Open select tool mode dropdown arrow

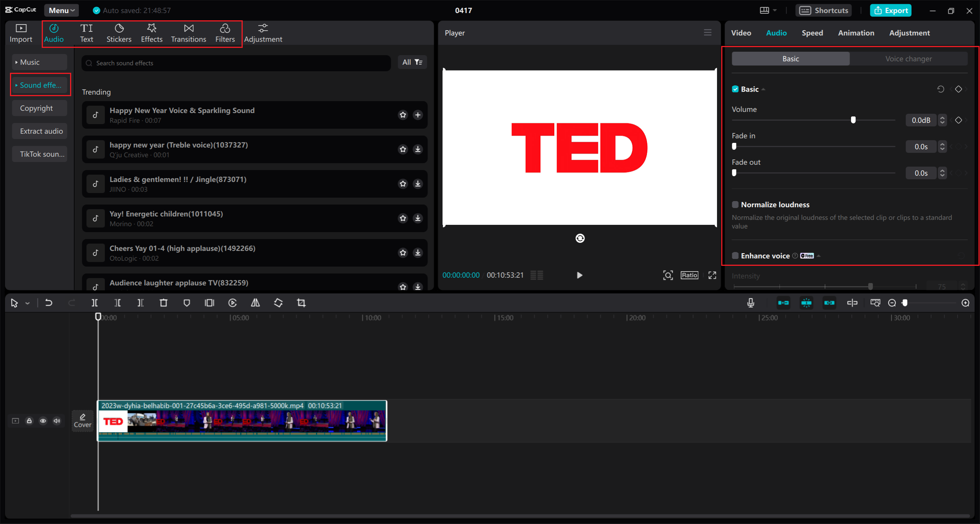point(28,303)
